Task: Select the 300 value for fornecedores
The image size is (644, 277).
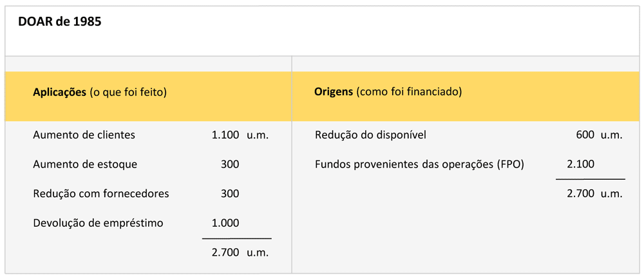Action: click(x=229, y=193)
